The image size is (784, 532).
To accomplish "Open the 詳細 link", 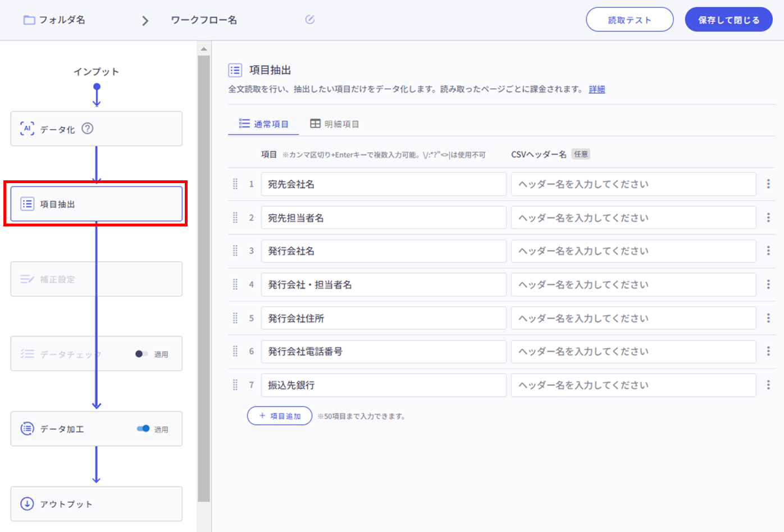I will pyautogui.click(x=597, y=89).
